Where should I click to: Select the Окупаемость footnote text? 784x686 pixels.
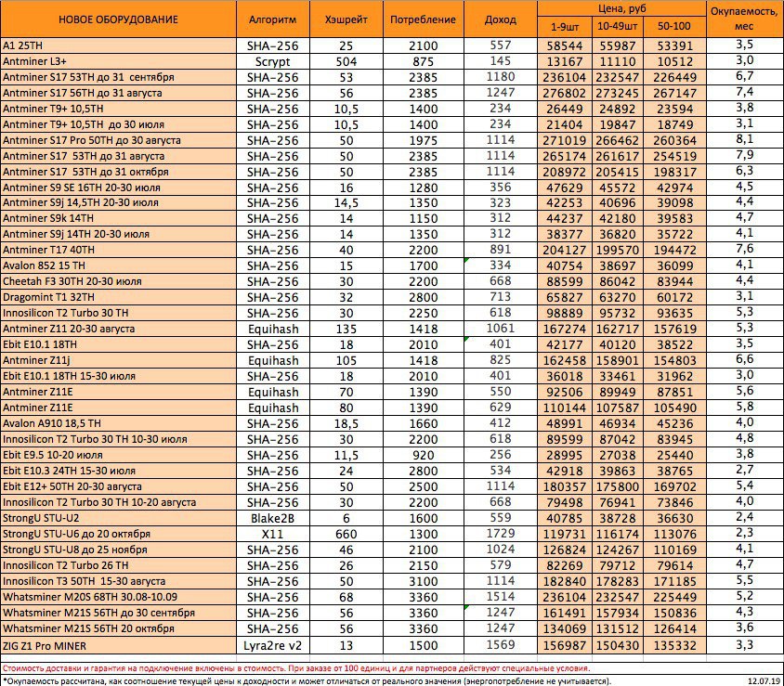pyautogui.click(x=307, y=681)
